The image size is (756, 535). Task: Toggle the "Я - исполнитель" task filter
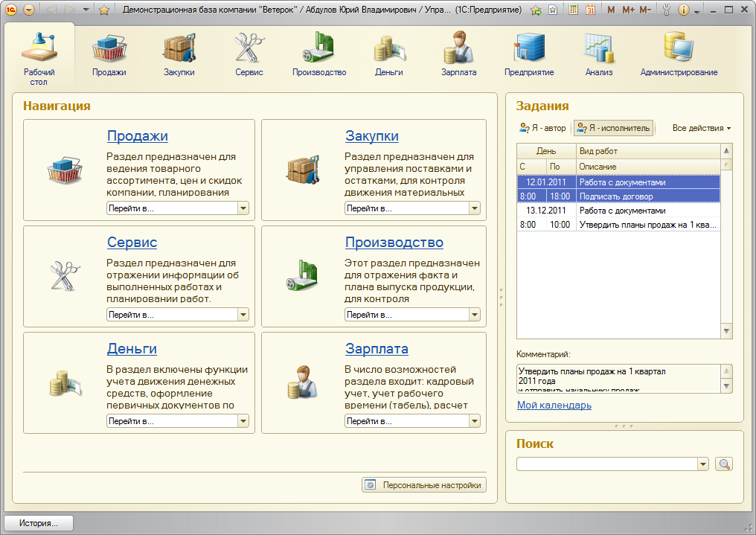pos(613,128)
